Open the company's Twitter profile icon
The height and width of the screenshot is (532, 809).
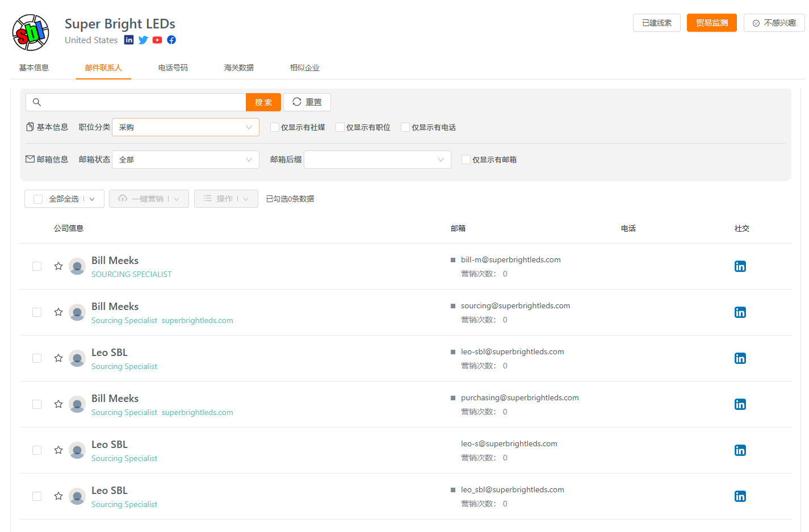143,40
